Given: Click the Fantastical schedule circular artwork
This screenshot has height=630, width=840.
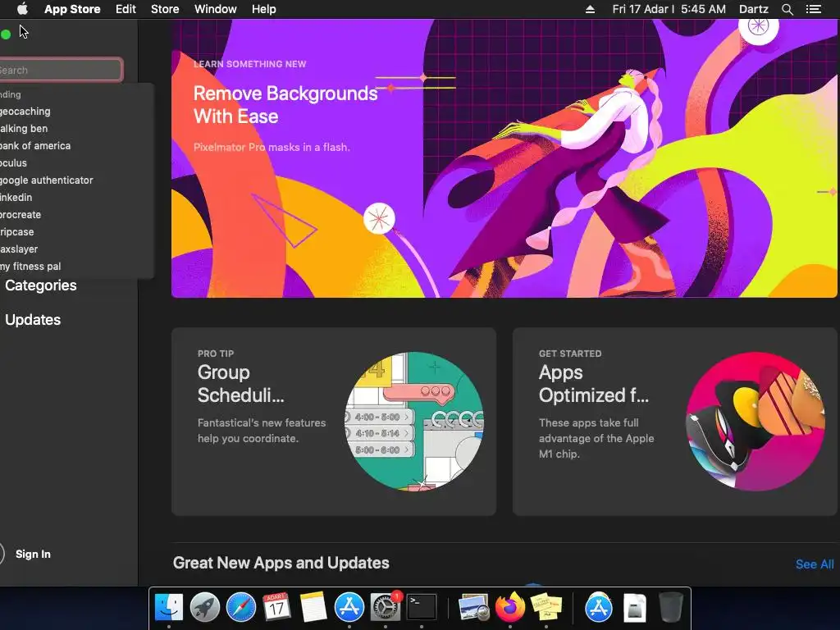Looking at the screenshot, I should tap(414, 422).
